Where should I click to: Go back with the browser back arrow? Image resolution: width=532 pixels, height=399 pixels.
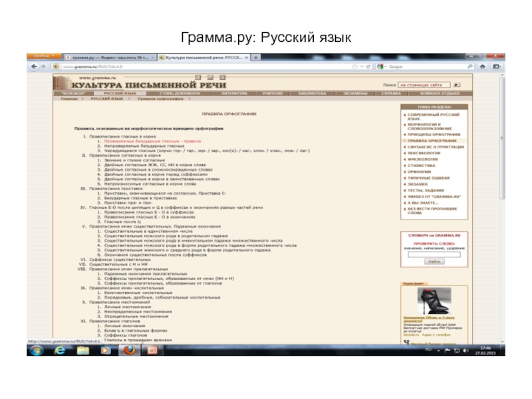(x=34, y=67)
